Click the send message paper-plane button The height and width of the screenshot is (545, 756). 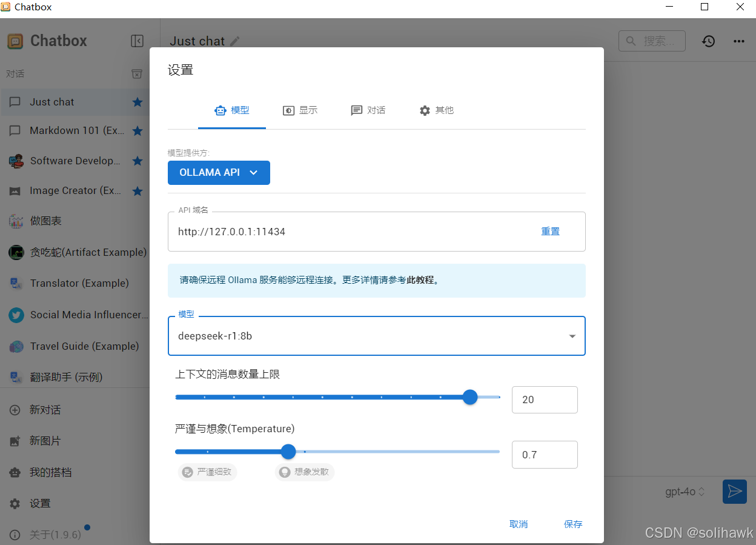pos(735,491)
